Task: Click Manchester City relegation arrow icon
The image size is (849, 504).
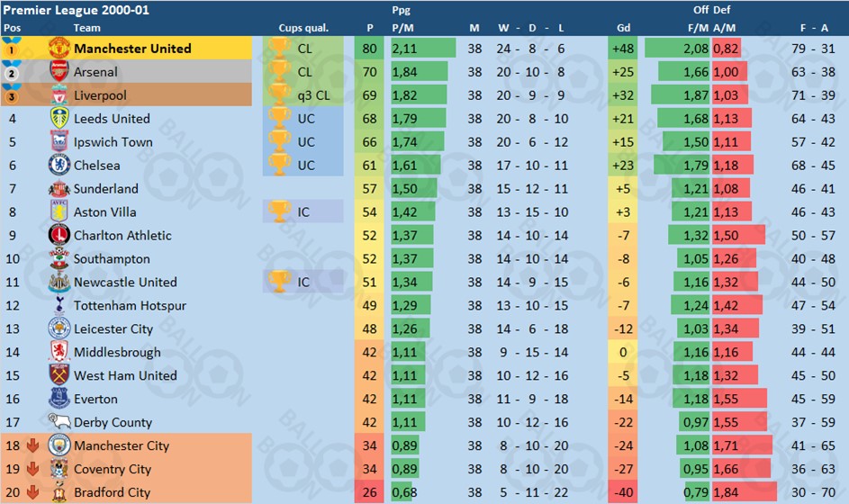Action: coord(32,445)
